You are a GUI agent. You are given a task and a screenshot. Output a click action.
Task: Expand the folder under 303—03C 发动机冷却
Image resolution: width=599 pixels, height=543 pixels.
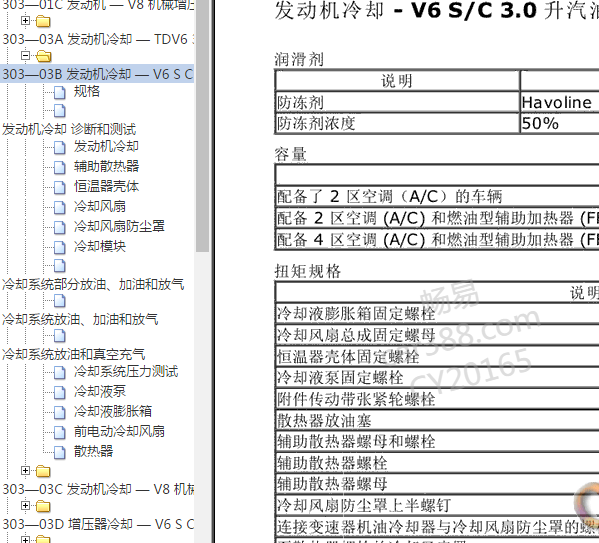pyautogui.click(x=25, y=506)
